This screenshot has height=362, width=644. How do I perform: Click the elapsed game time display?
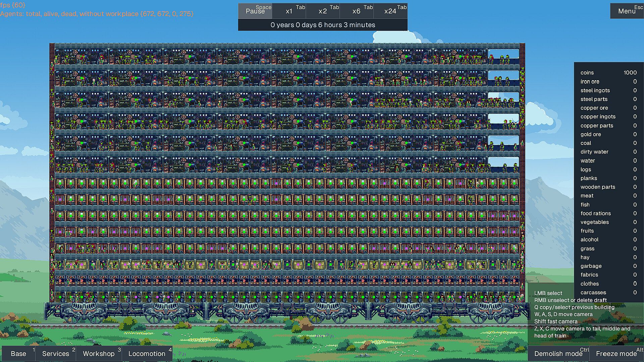coord(323,25)
